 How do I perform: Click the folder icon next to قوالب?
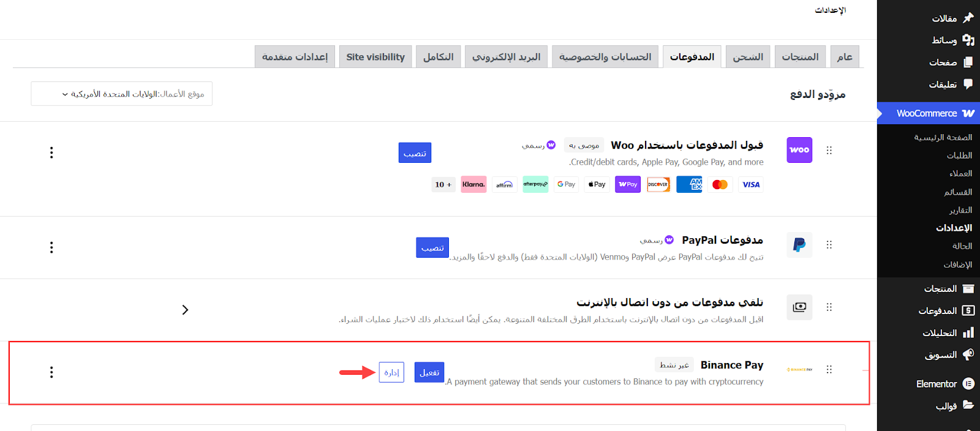pos(968,405)
